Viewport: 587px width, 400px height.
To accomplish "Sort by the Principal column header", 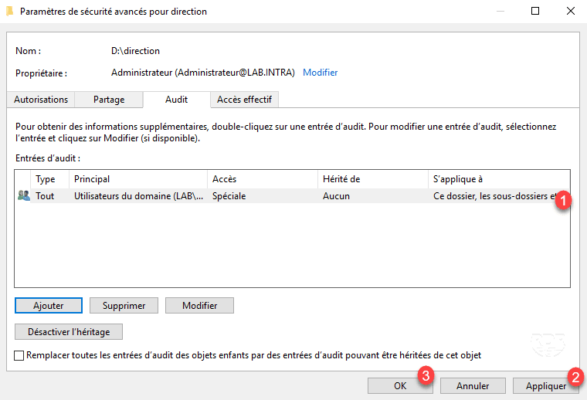I will [138, 179].
